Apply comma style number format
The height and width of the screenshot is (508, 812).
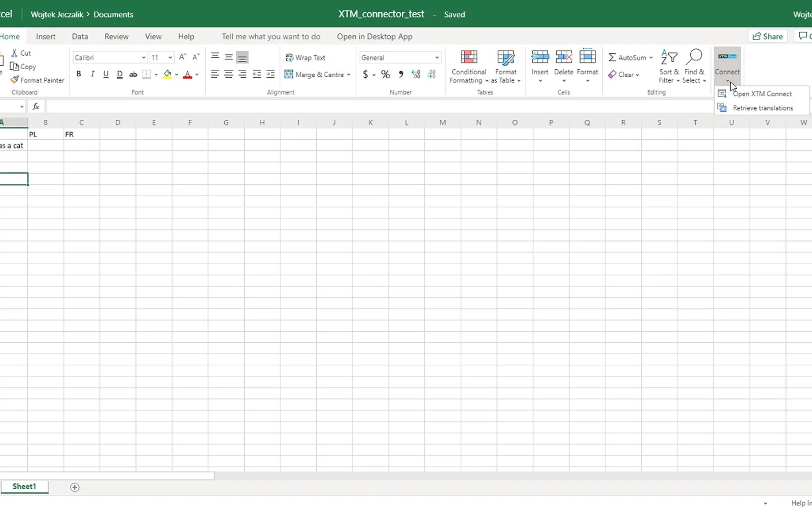coord(401,75)
